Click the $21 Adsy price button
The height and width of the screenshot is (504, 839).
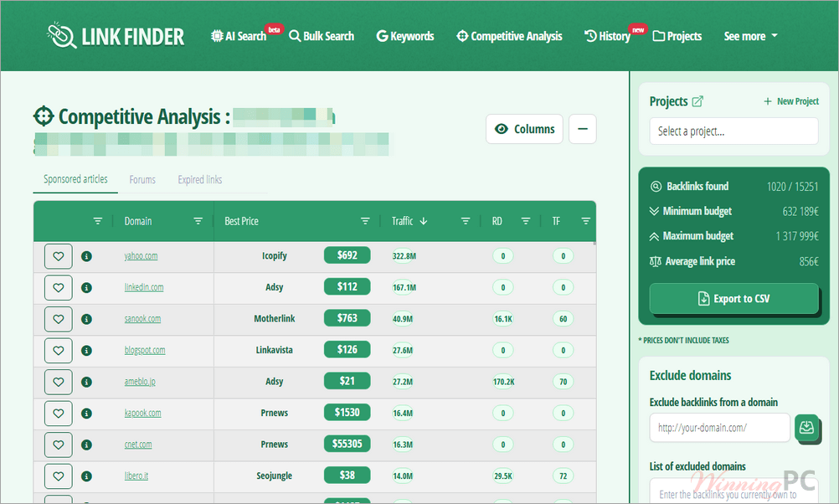click(347, 381)
